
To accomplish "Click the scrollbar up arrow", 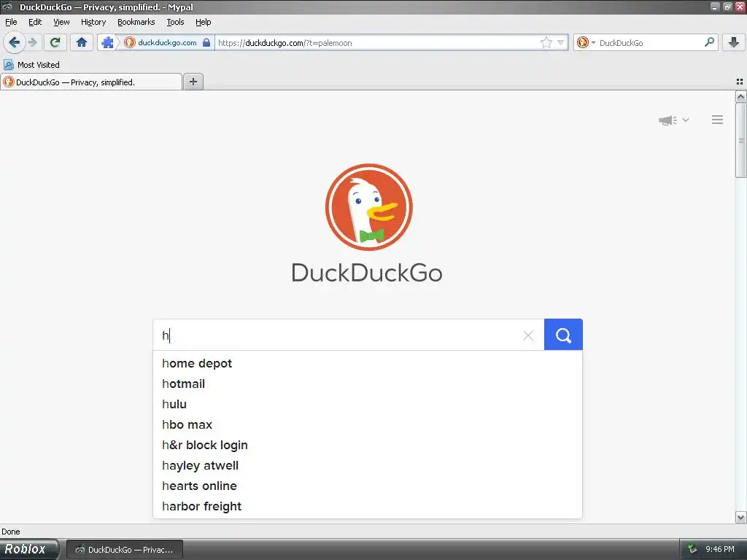I will (740, 97).
